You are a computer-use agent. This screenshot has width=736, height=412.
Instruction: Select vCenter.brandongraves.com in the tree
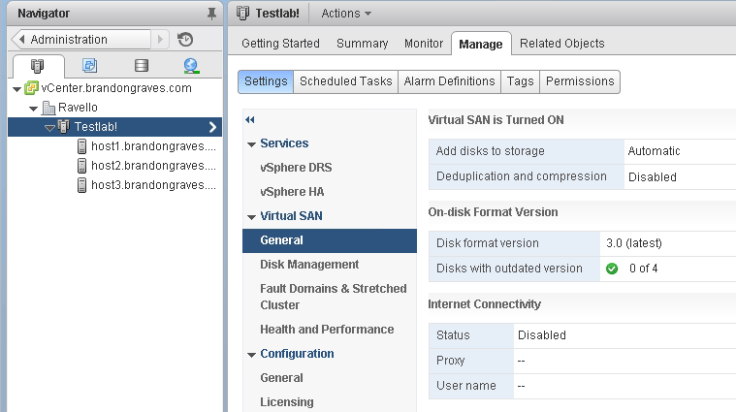pos(116,88)
